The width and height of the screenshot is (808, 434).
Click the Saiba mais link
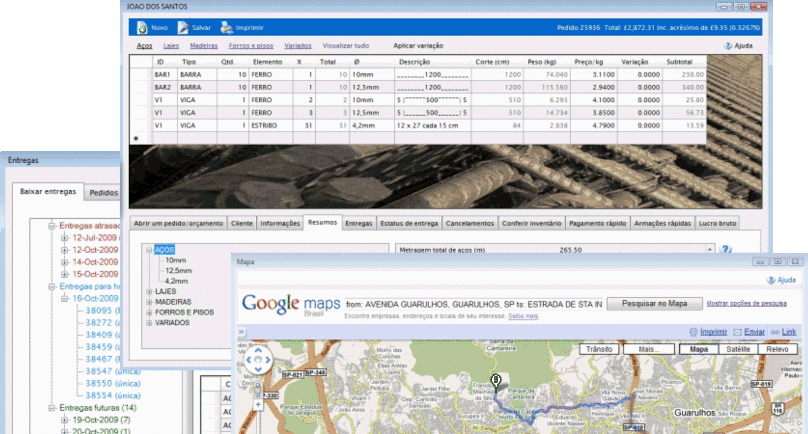coord(523,316)
